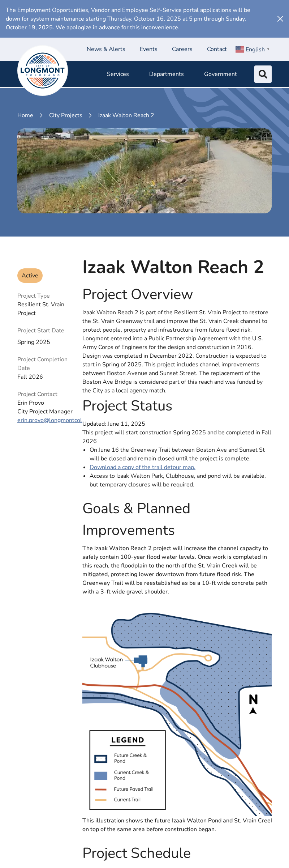Open the Departments menu
Viewport: 289px width, 868px height.
coord(166,74)
